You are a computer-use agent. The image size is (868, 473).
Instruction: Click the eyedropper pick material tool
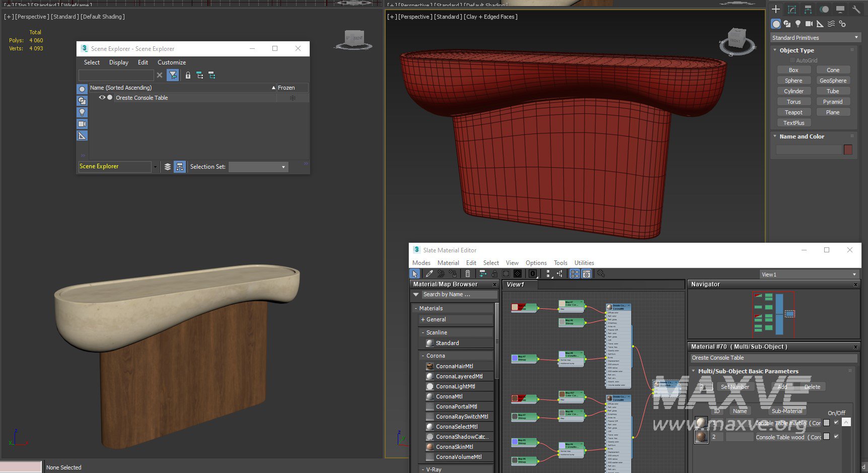[x=429, y=274]
